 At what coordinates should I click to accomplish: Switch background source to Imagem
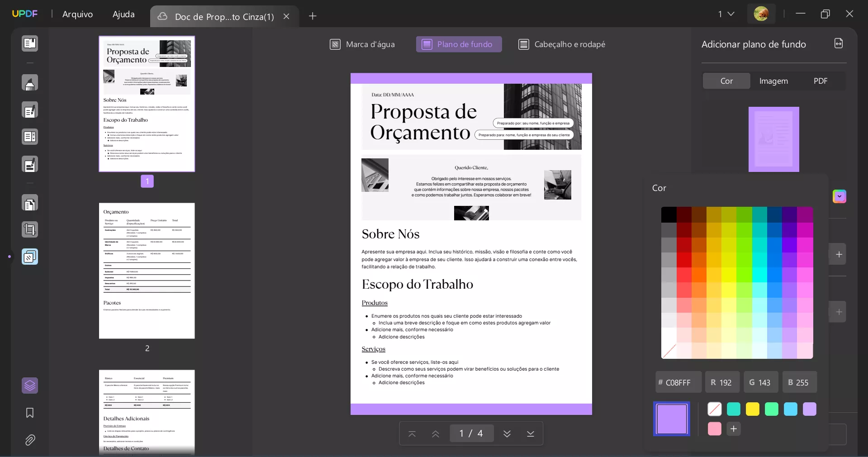773,81
